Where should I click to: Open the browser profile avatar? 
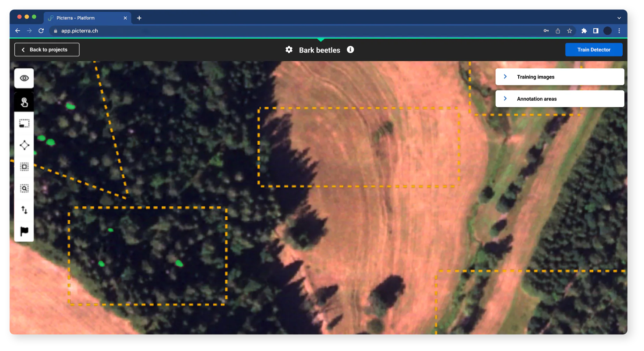[607, 31]
